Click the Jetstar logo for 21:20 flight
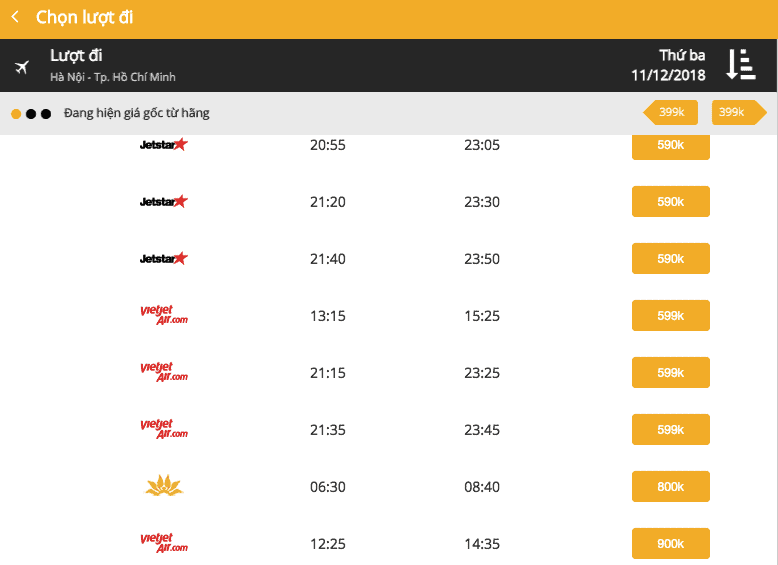This screenshot has width=778, height=565. pyautogui.click(x=164, y=201)
